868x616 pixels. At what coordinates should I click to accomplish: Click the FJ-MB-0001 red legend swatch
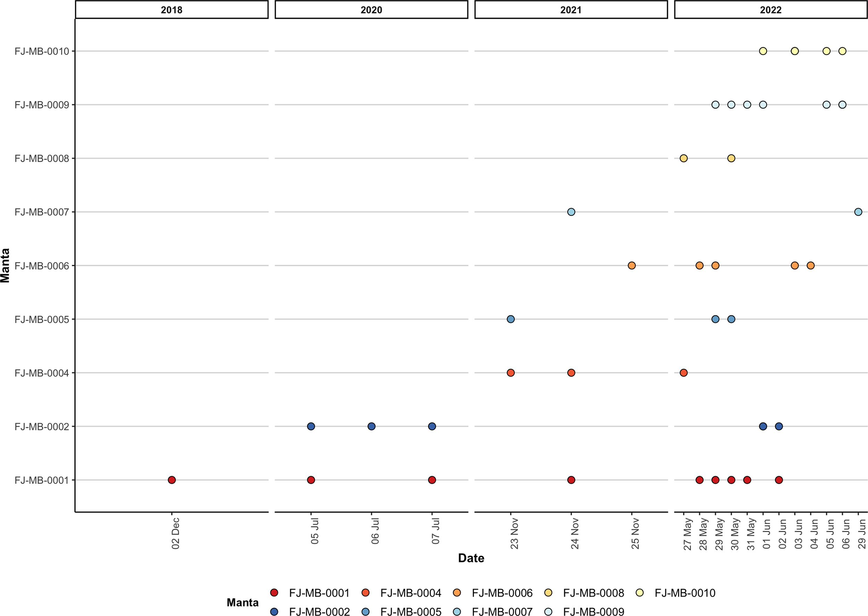point(274,592)
